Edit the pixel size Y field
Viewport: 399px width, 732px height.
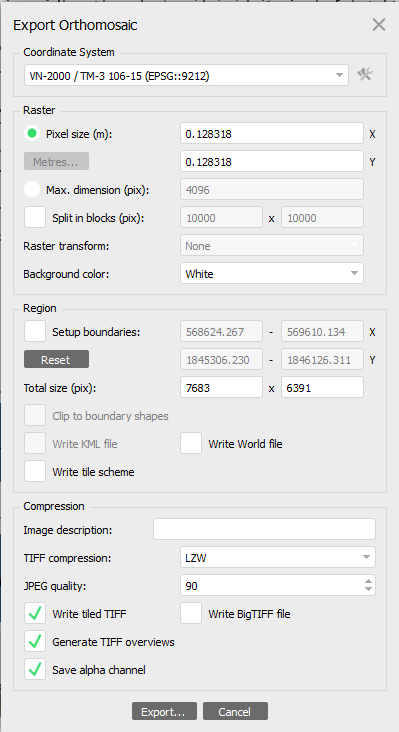[272, 162]
